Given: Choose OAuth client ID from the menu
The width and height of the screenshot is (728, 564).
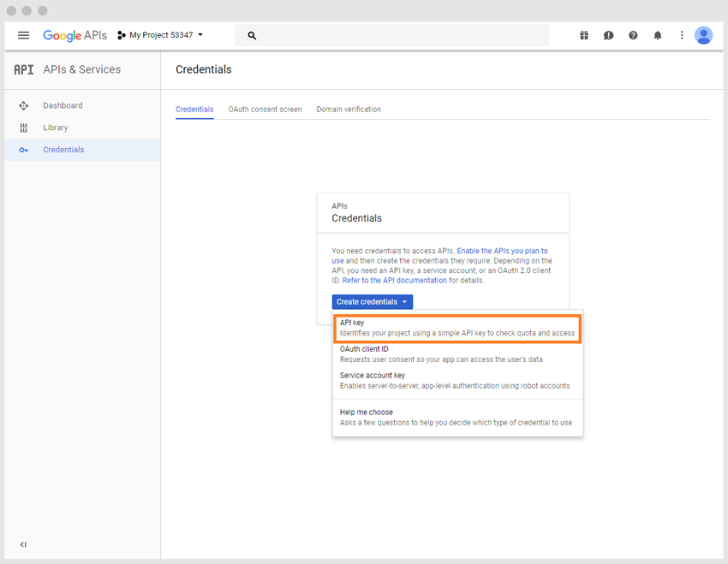Looking at the screenshot, I should pyautogui.click(x=457, y=354).
